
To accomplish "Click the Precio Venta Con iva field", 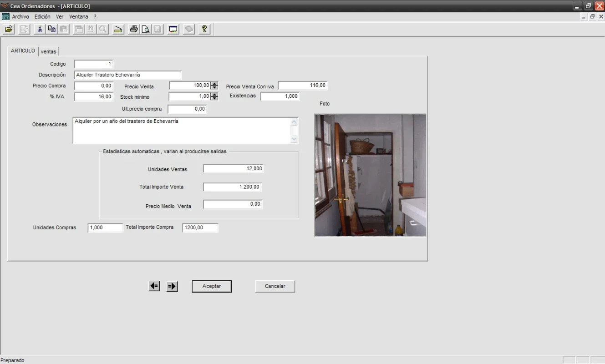I will coord(303,86).
